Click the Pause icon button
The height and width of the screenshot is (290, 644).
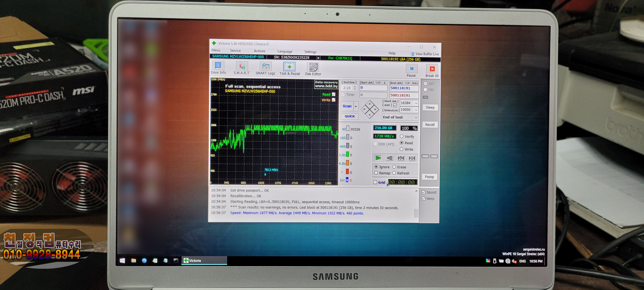point(411,69)
